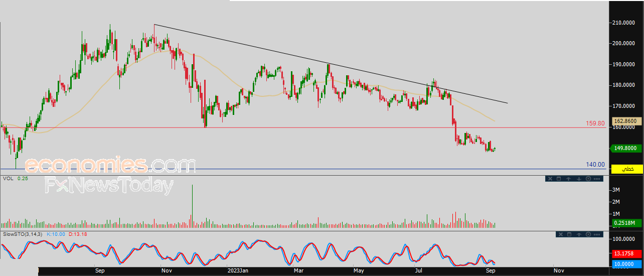Click the 0.2518M volume value tag

626,223
